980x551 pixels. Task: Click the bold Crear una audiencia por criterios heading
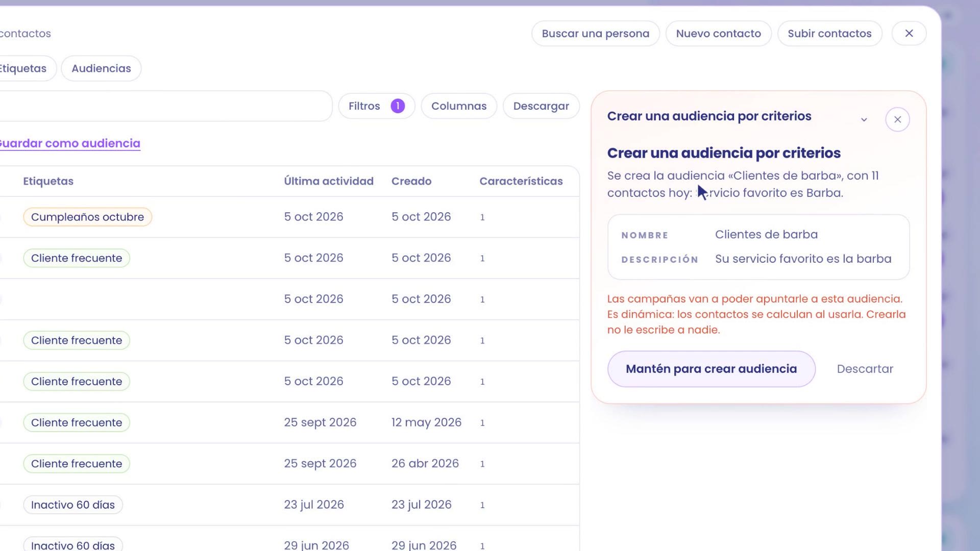coord(724,153)
